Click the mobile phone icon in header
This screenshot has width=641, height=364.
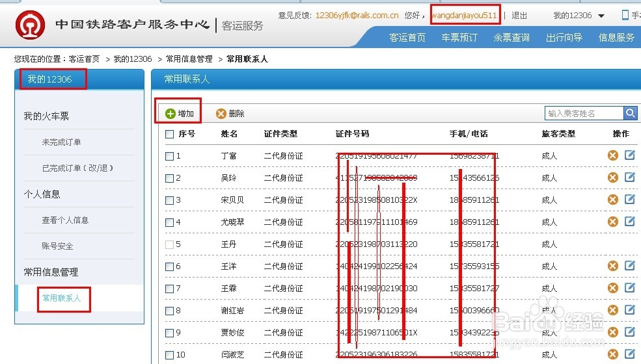click(625, 15)
